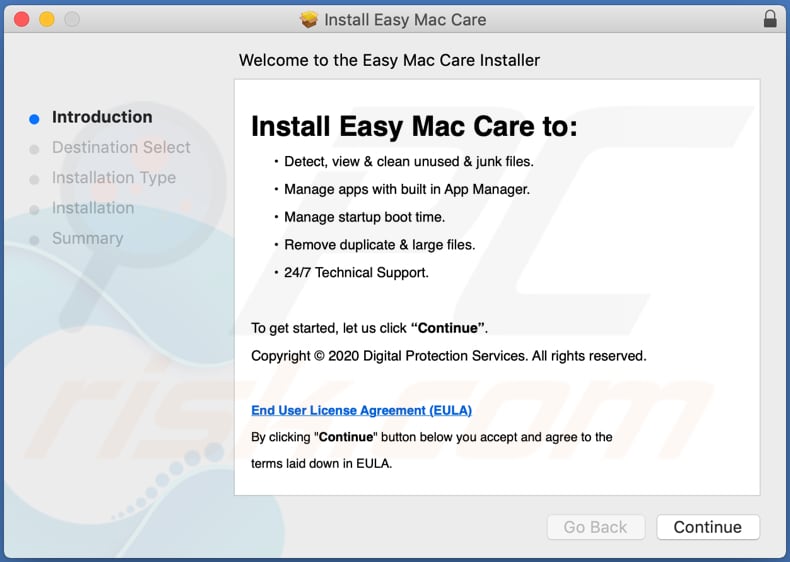Click 'Manage startup boot time.' bullet
This screenshot has width=790, height=562.
point(365,217)
